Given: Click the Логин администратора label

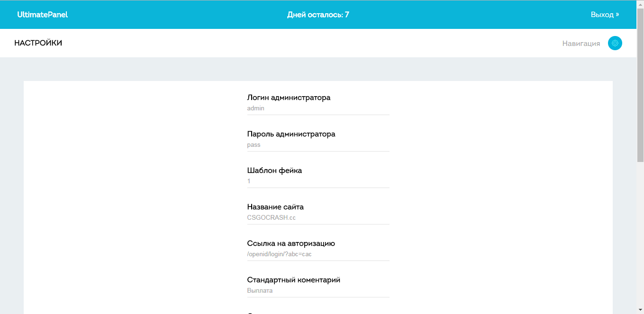Looking at the screenshot, I should pyautogui.click(x=289, y=98).
